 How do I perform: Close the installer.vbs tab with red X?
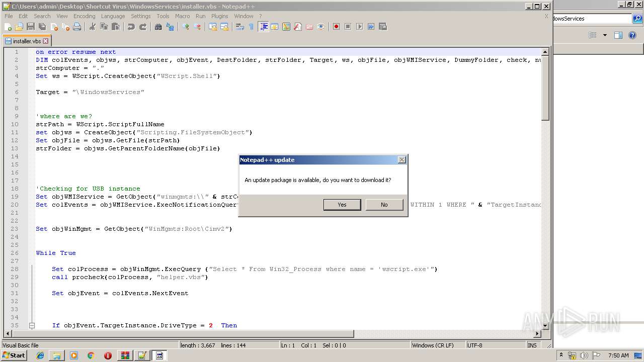tap(46, 41)
